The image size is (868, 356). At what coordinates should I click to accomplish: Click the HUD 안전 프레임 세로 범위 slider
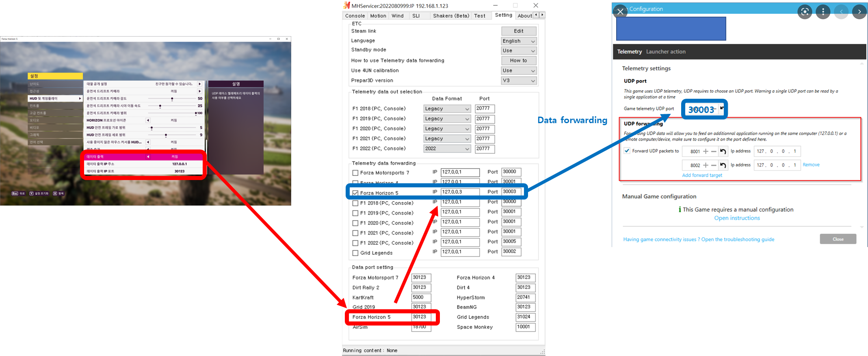[172, 135]
